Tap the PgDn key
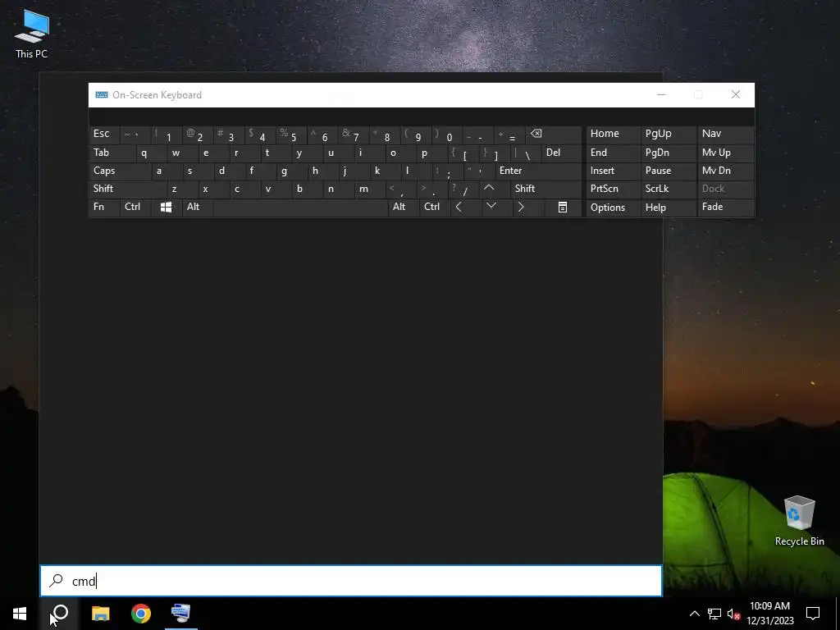 (668, 153)
